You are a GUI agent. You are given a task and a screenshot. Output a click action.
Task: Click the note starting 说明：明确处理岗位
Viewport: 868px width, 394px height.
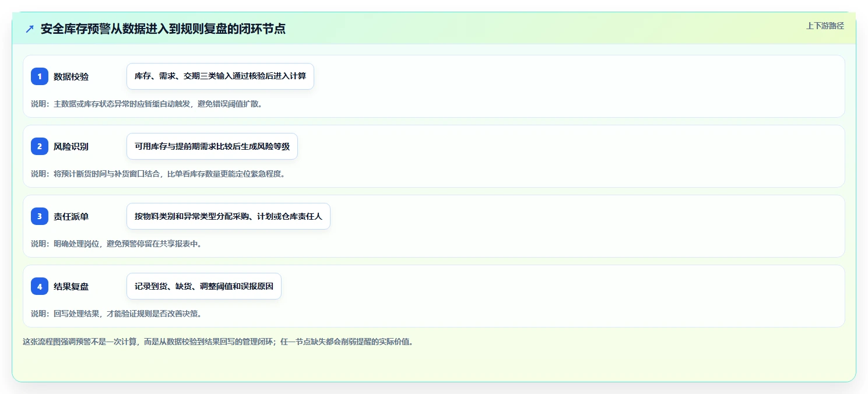pyautogui.click(x=117, y=244)
